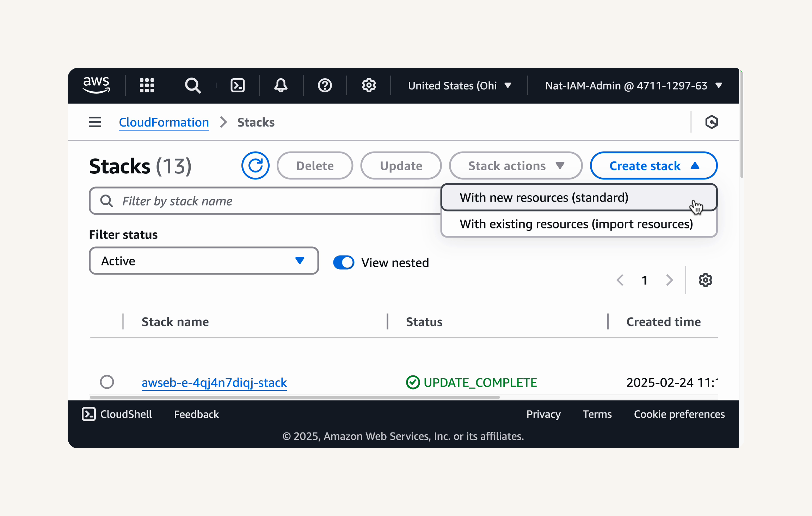Open the Active filter status dropdown
The height and width of the screenshot is (516, 812).
point(204,261)
